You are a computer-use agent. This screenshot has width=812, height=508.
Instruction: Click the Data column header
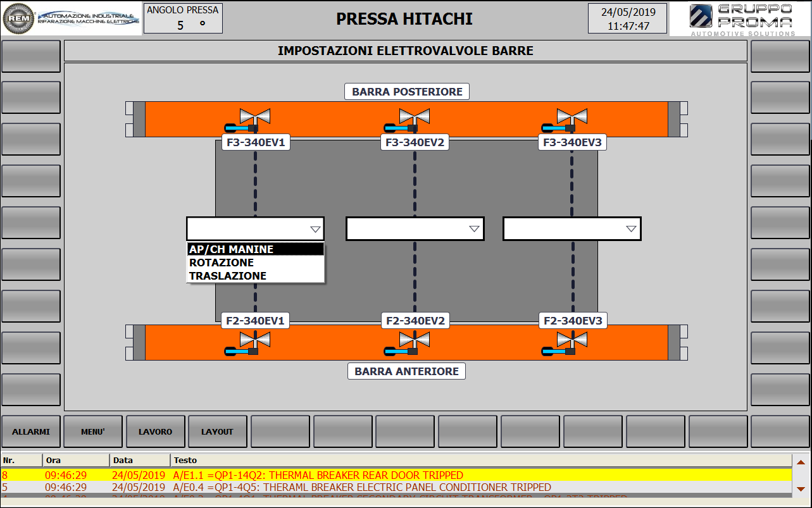140,460
